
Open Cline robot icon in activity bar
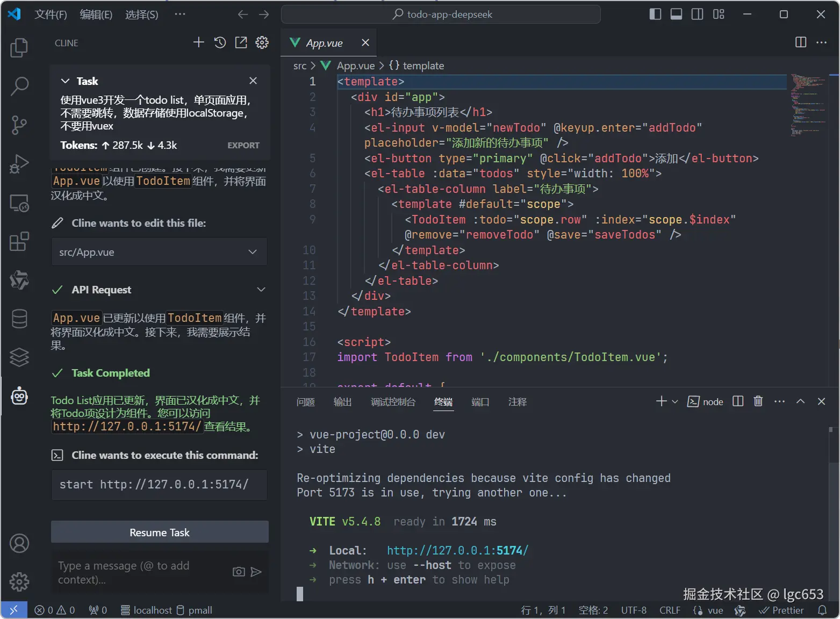19,397
